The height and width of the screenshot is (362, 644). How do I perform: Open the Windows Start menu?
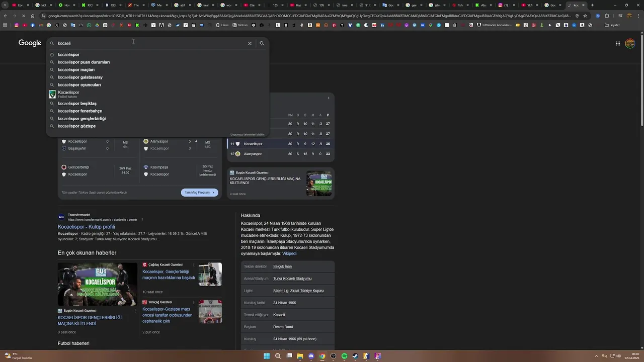[x=267, y=356]
